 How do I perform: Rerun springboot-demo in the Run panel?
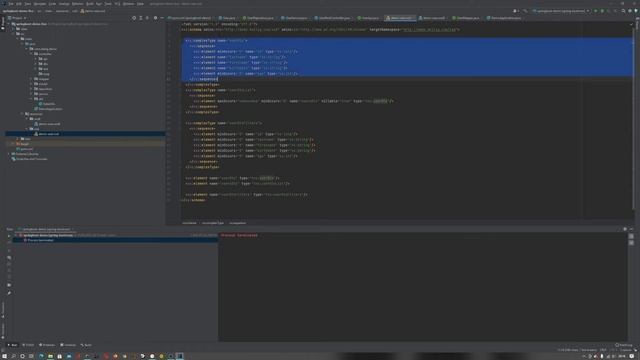(x=9, y=236)
